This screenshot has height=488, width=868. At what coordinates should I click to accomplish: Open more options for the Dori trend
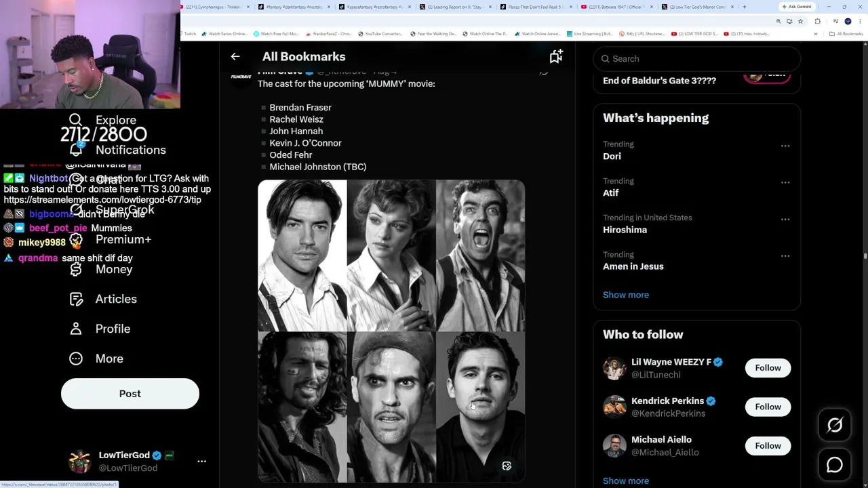pos(785,146)
